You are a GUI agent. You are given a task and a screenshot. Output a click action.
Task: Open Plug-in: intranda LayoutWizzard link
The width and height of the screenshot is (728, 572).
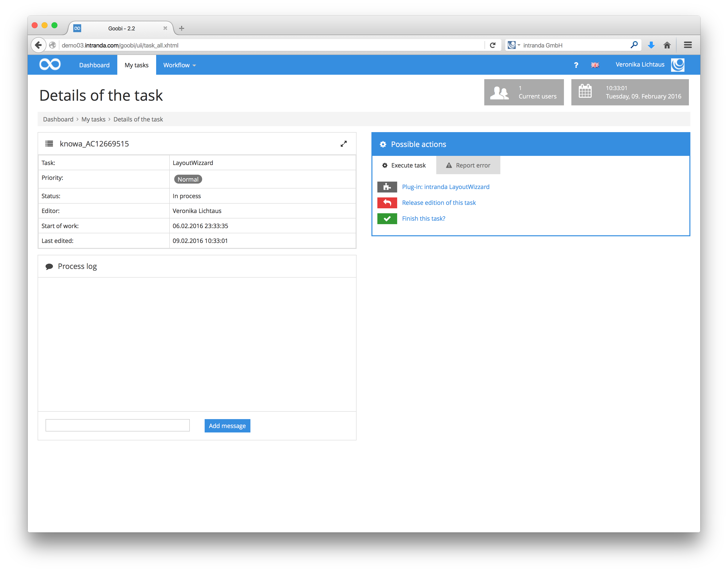[x=445, y=187]
